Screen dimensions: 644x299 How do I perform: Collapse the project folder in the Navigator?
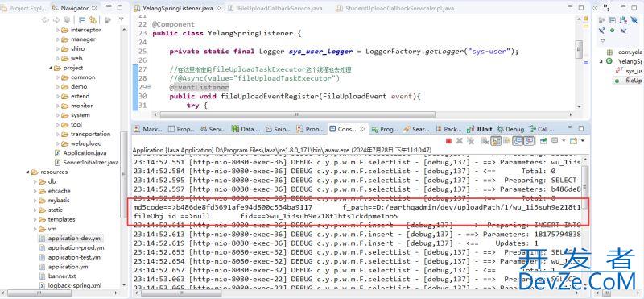50,68
